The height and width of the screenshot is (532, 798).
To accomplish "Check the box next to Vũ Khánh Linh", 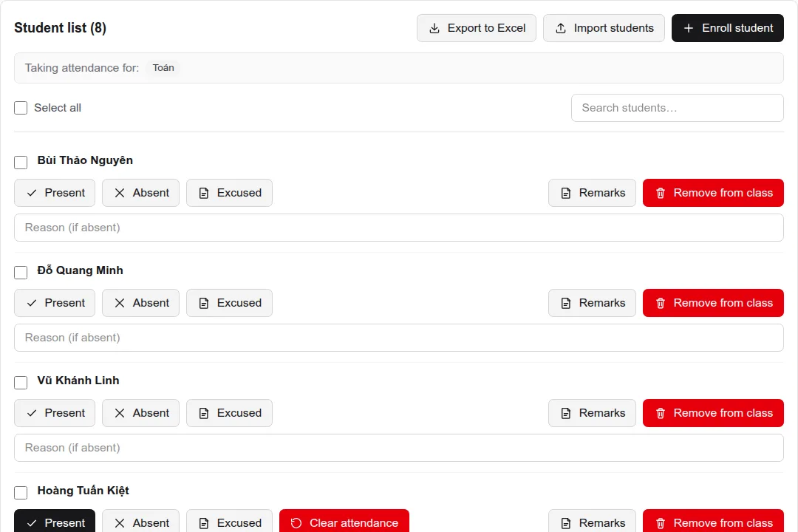I will [x=21, y=382].
